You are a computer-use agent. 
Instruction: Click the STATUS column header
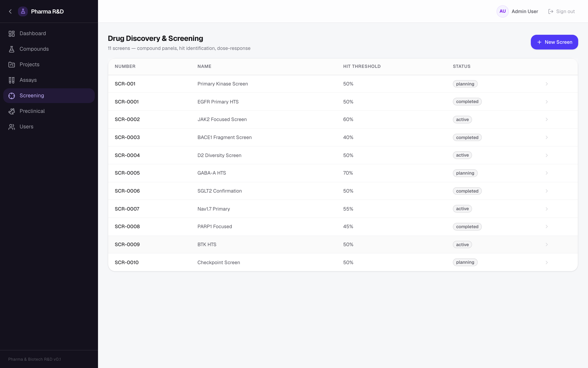[x=461, y=66]
